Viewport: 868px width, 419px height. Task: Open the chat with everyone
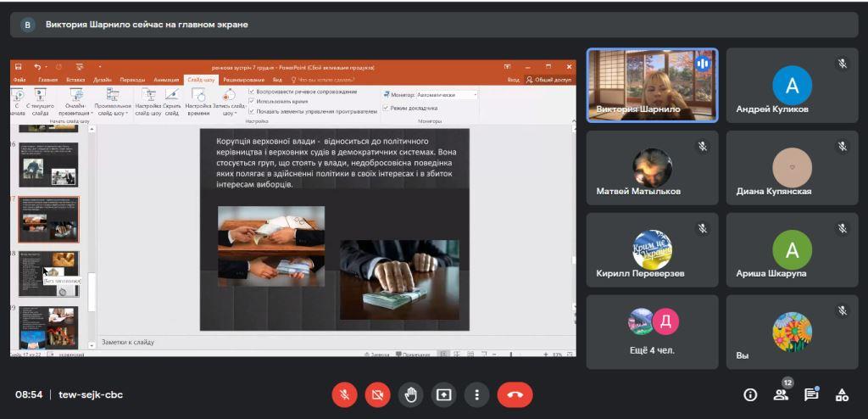coord(811,394)
